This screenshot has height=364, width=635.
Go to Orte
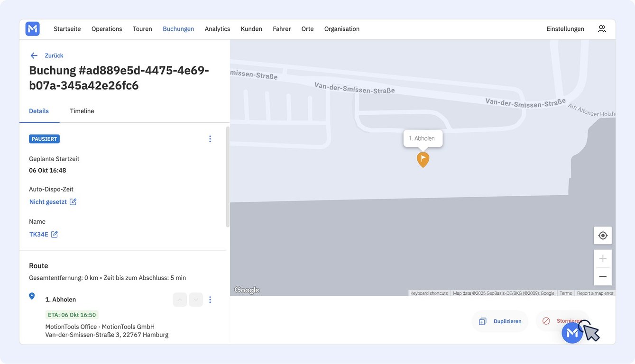coord(307,29)
